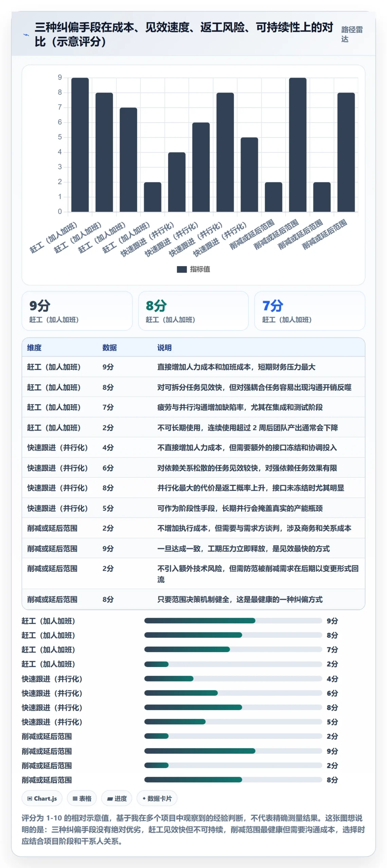Image resolution: width=387 pixels, height=868 pixels.
Task: Click the 进度 chip
Action: (x=116, y=798)
